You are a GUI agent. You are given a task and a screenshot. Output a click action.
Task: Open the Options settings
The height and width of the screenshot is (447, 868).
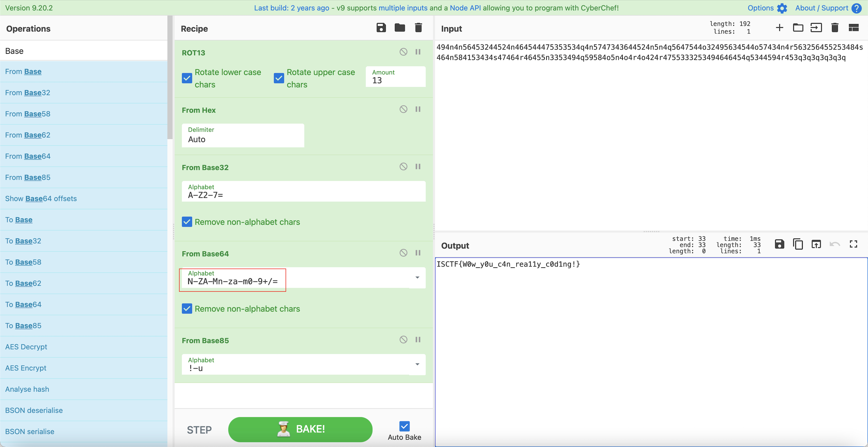[x=767, y=8]
